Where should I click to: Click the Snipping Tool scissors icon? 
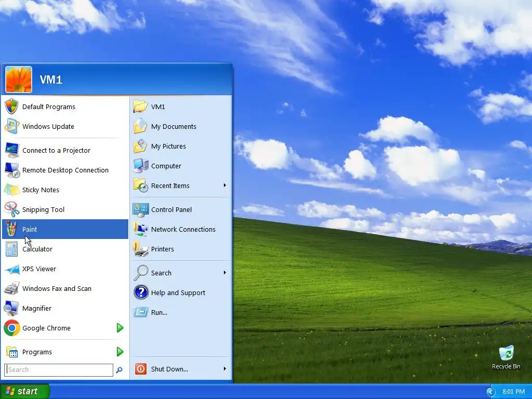11,209
